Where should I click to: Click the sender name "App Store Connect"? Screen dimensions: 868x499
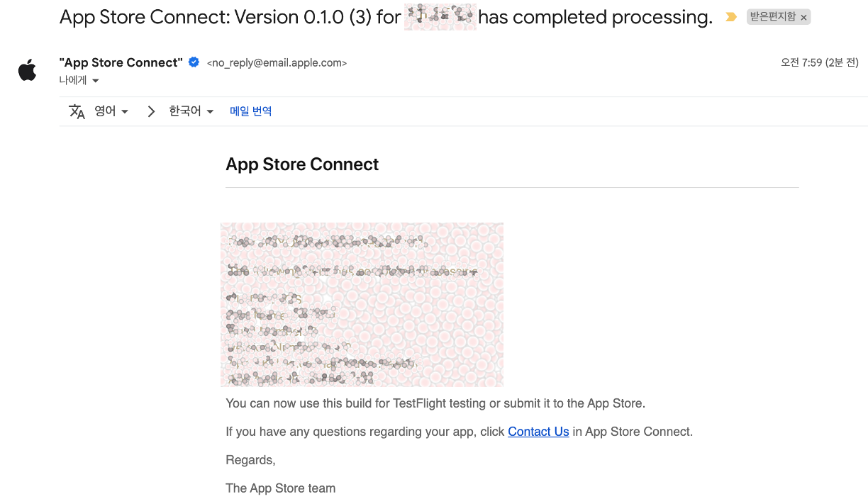(121, 62)
